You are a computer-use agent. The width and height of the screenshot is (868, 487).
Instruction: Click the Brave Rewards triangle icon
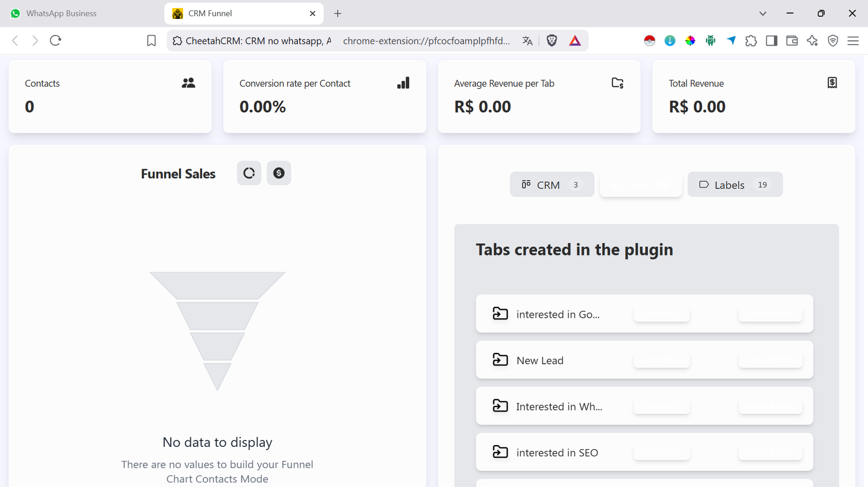575,41
